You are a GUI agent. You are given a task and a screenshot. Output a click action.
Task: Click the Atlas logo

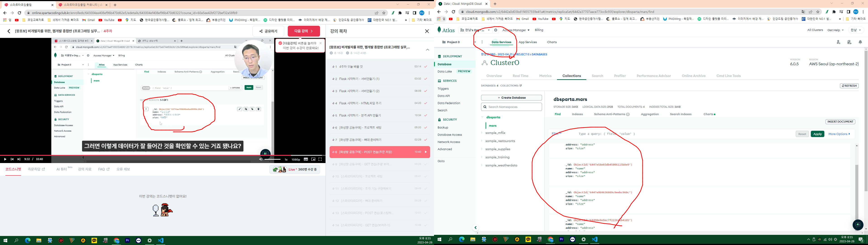[446, 30]
